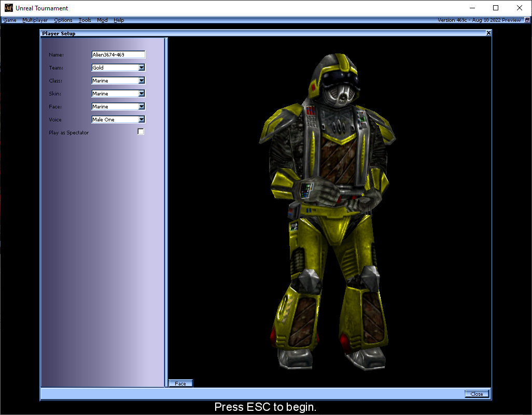This screenshot has height=415, width=532.
Task: Click the Gold team value field
Action: [x=115, y=67]
